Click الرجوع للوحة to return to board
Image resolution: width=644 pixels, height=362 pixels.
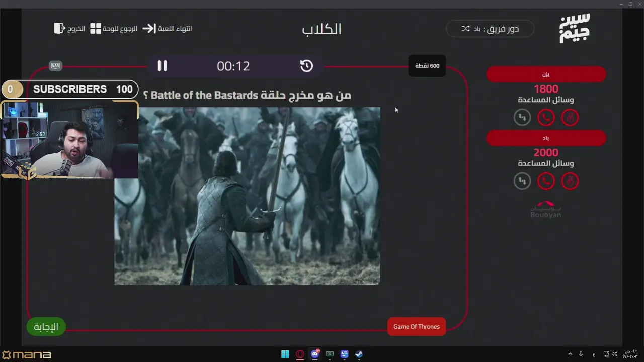pyautogui.click(x=114, y=29)
